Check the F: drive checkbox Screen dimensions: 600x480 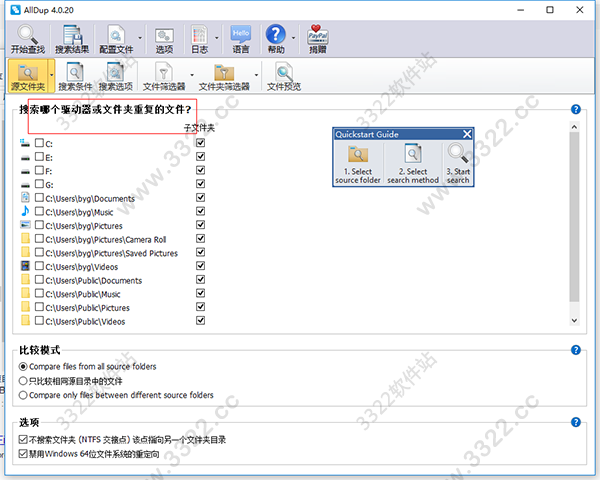39,170
